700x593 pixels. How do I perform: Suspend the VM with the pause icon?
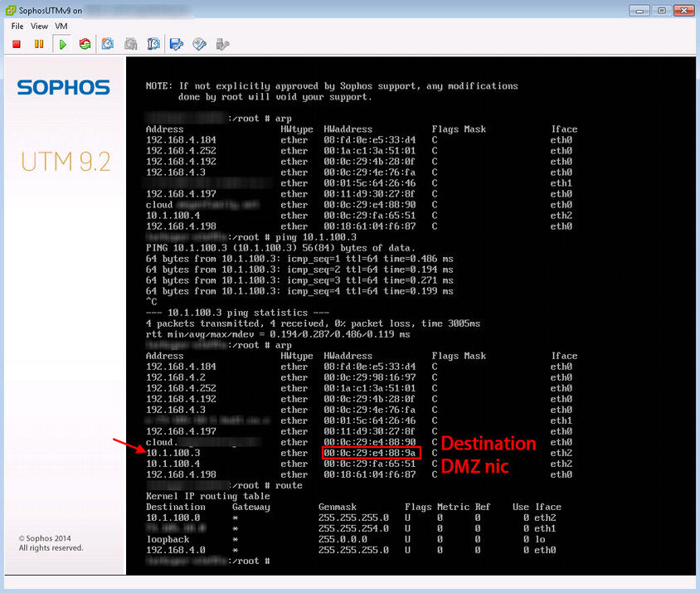39,44
